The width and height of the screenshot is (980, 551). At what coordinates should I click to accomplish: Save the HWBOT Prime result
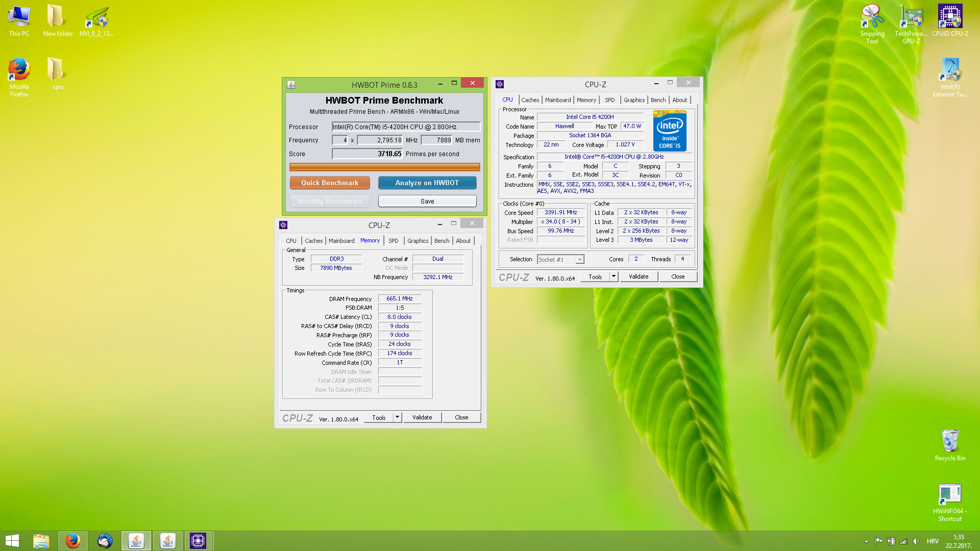427,201
